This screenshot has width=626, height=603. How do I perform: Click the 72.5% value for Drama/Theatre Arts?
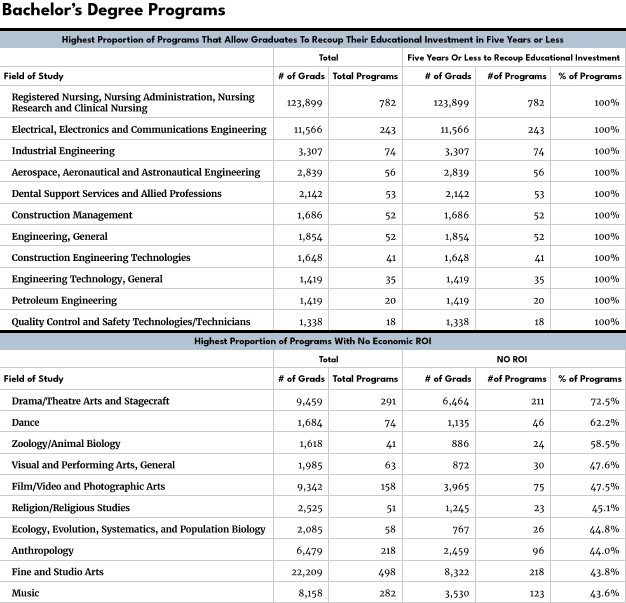pos(604,401)
